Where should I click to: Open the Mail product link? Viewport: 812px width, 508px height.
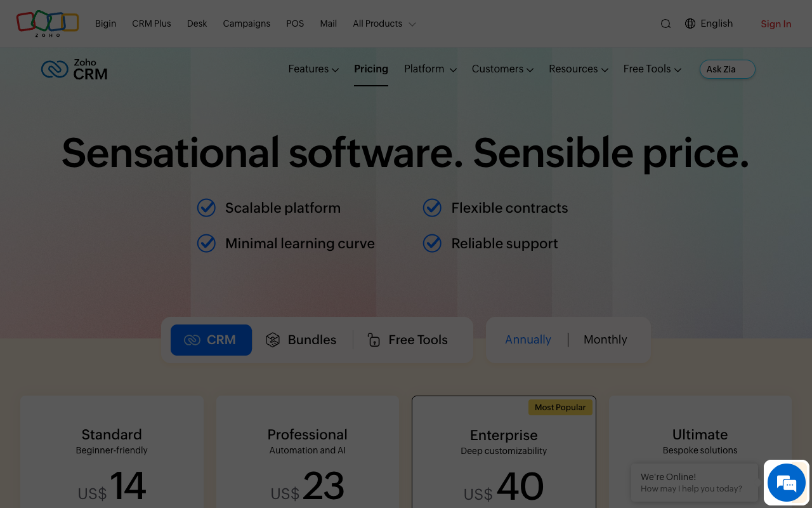[x=329, y=23]
